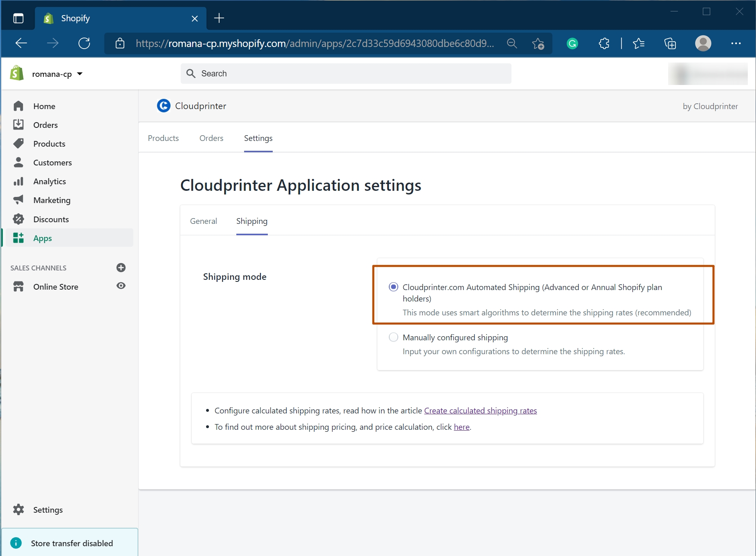Reload the current page

84,43
